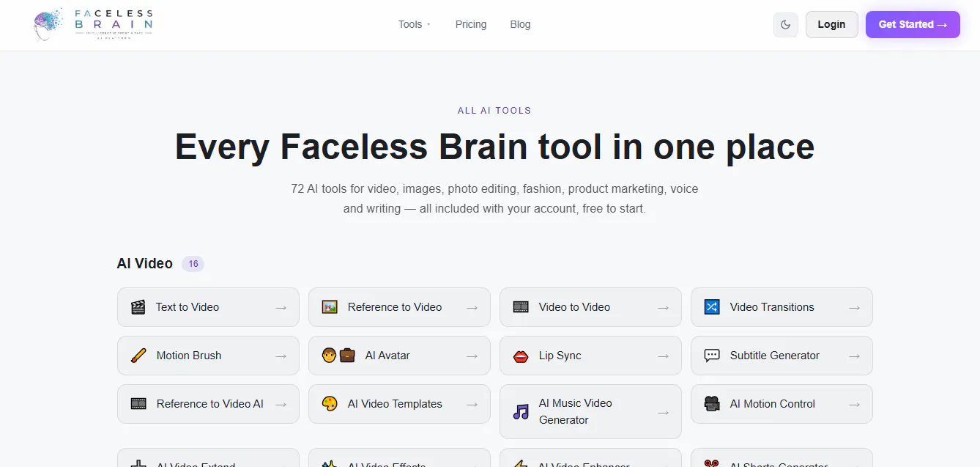980x467 pixels.
Task: Click the arrow on AI Music Video Generator card
Action: 663,413
